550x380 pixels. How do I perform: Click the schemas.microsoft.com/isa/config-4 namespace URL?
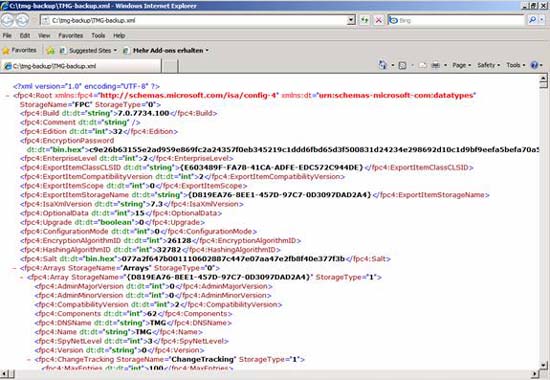(x=189, y=95)
